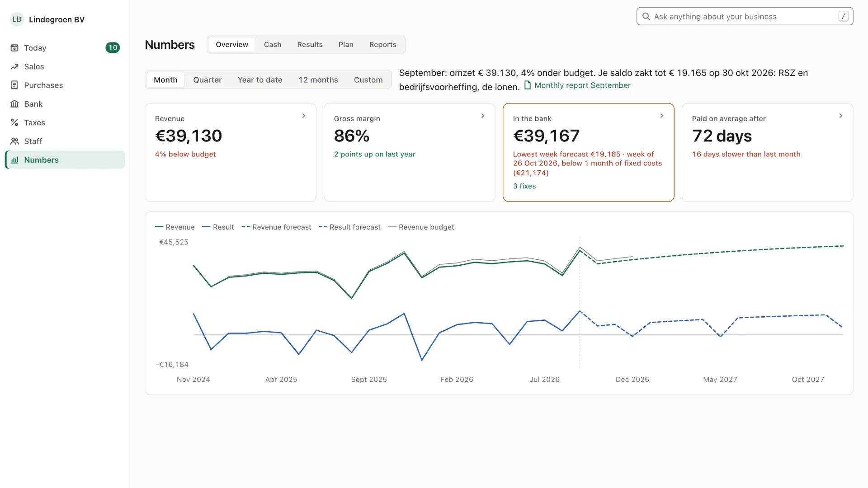Click the LB company avatar

[x=17, y=19]
